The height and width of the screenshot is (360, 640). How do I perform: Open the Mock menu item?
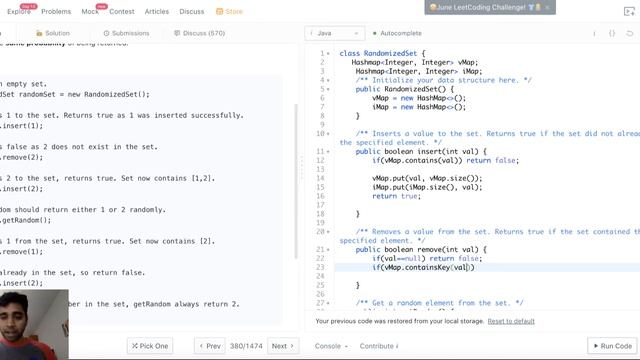90,11
